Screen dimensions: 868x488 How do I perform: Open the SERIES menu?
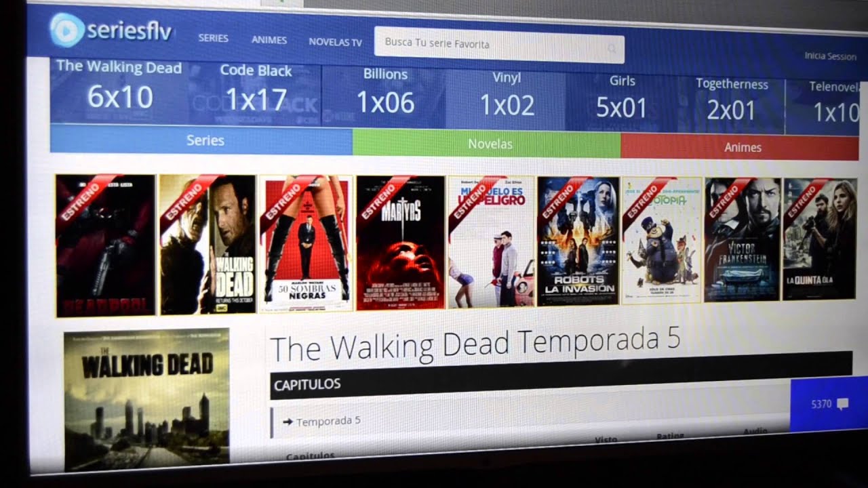coord(213,39)
